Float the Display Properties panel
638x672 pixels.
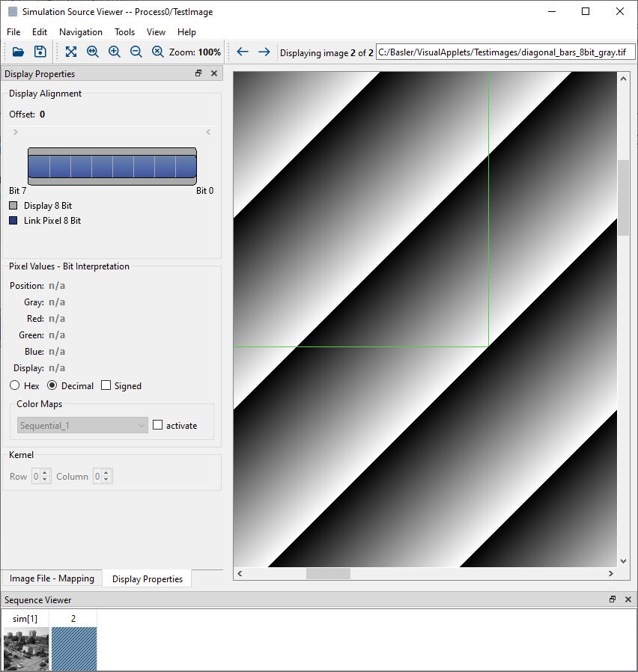(198, 73)
